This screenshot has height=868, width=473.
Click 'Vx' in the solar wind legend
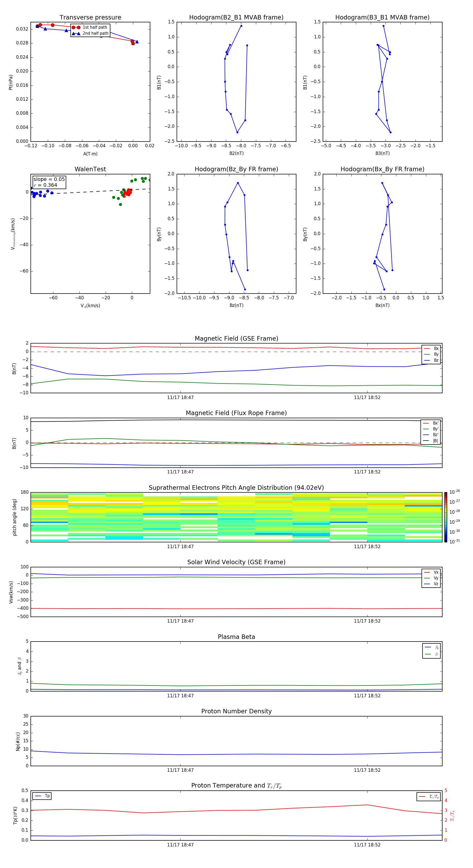[x=431, y=572]
